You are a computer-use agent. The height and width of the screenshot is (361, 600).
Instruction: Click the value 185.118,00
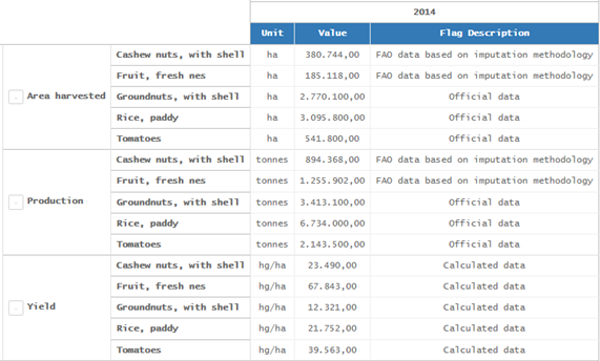(332, 76)
